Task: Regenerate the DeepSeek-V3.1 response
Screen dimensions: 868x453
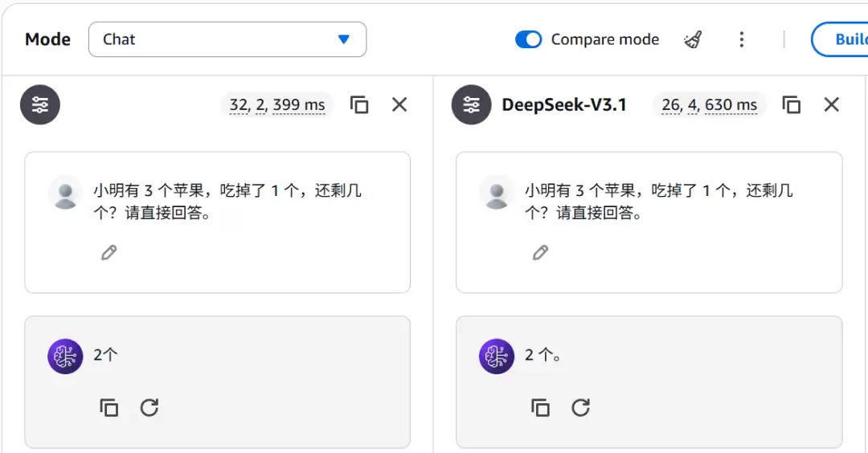Action: coord(581,407)
